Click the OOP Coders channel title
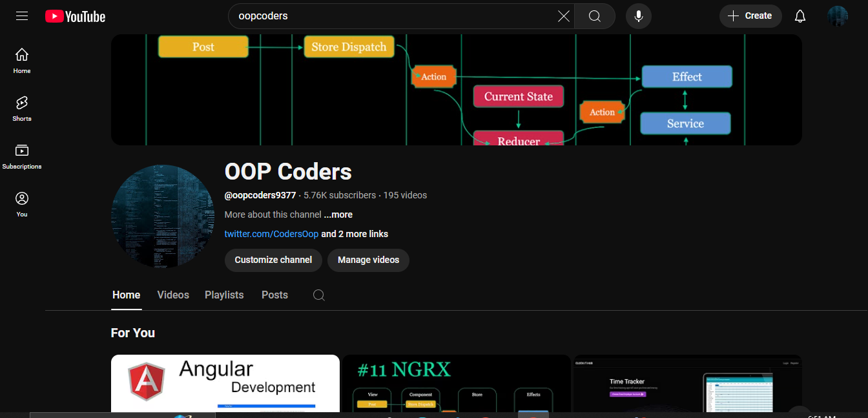868x418 pixels. 288,172
